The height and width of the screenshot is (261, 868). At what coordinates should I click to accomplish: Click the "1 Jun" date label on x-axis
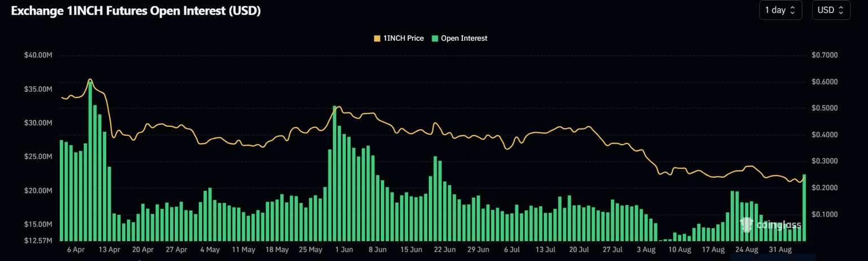coord(344,250)
